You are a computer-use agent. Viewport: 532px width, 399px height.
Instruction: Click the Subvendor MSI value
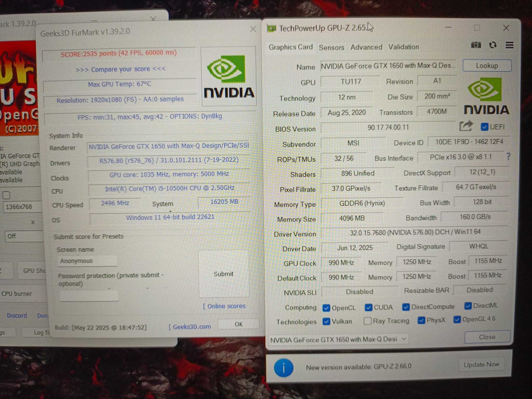click(x=353, y=143)
